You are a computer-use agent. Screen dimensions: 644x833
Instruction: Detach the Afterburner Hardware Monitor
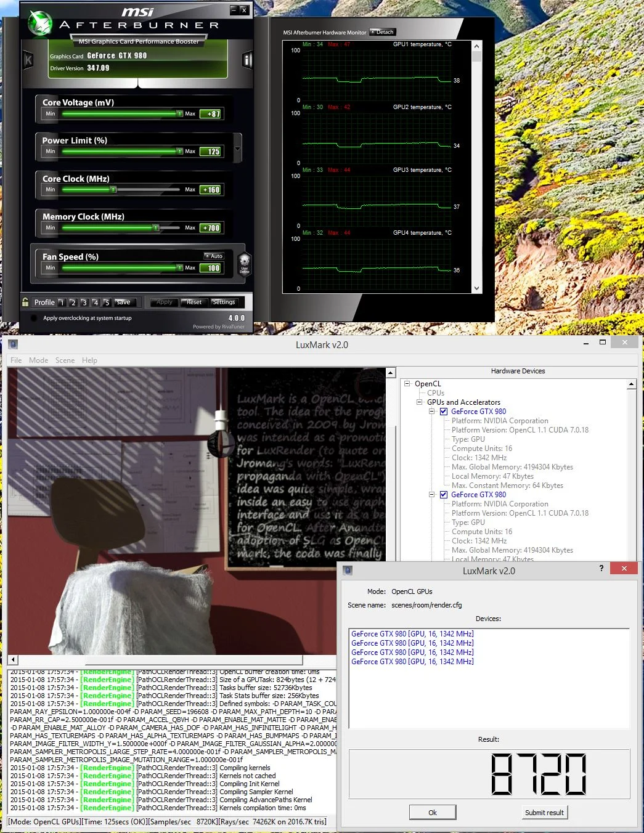(382, 32)
